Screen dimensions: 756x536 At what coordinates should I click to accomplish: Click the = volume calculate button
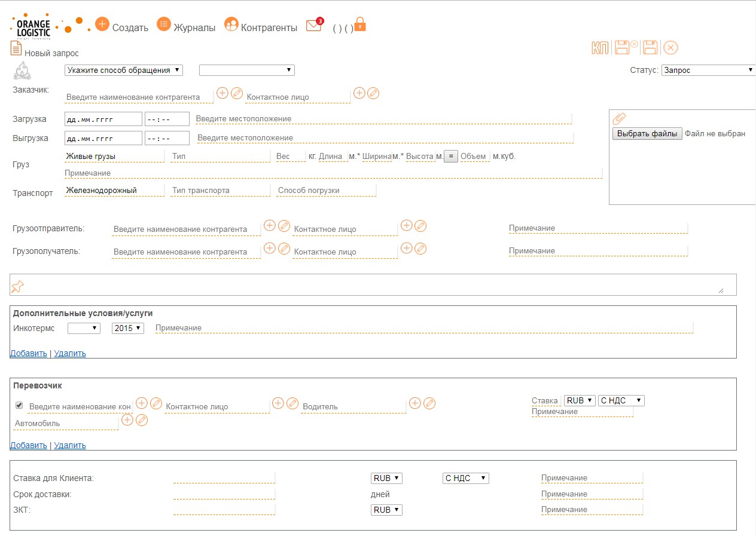click(x=452, y=157)
